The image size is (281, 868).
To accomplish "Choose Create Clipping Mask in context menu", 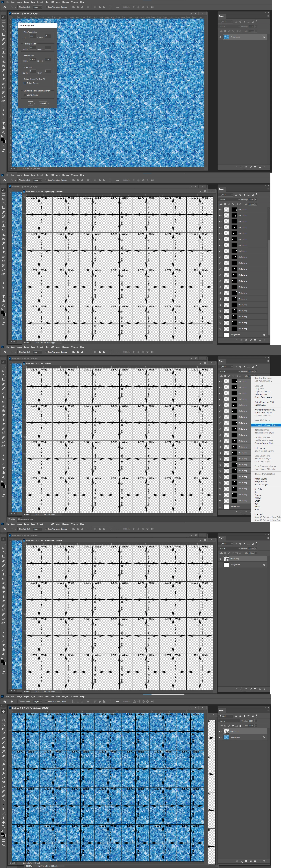I will [264, 443].
